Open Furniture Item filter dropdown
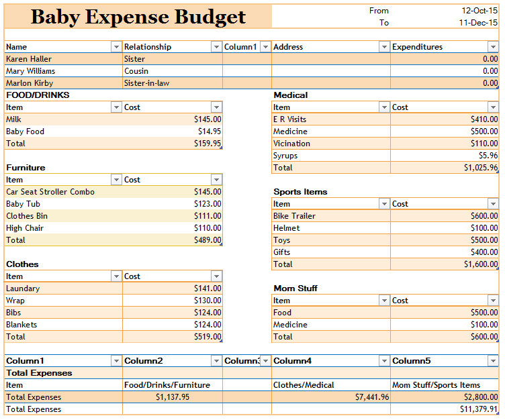This screenshot has width=505, height=420. click(116, 180)
